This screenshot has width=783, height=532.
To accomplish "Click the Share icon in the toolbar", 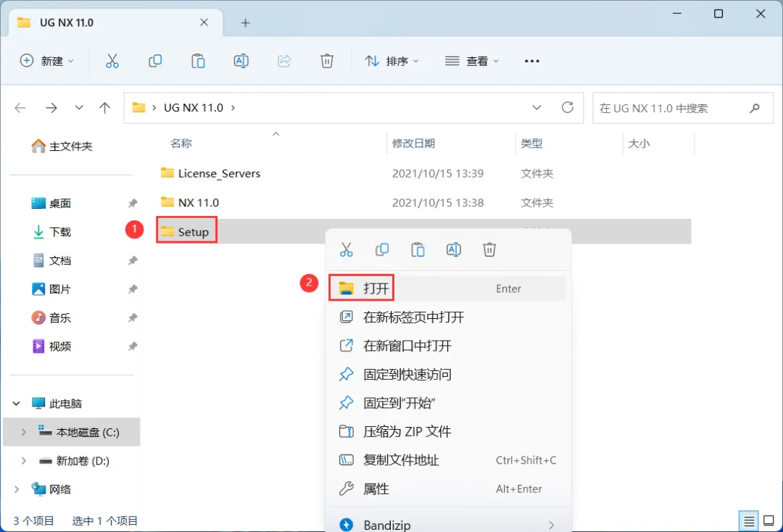I will click(284, 61).
